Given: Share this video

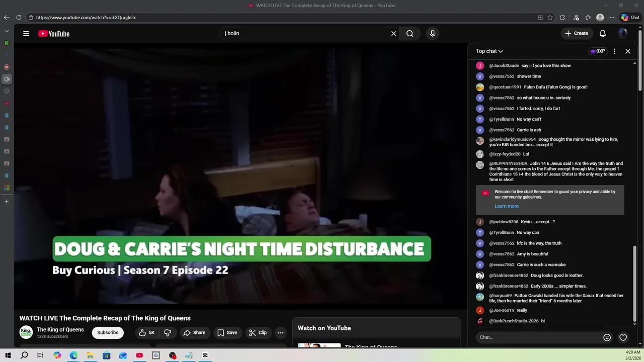Looking at the screenshot, I should coord(194,332).
